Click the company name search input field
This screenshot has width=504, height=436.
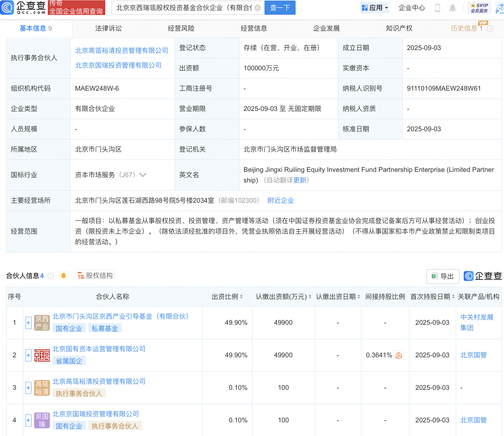pyautogui.click(x=183, y=8)
